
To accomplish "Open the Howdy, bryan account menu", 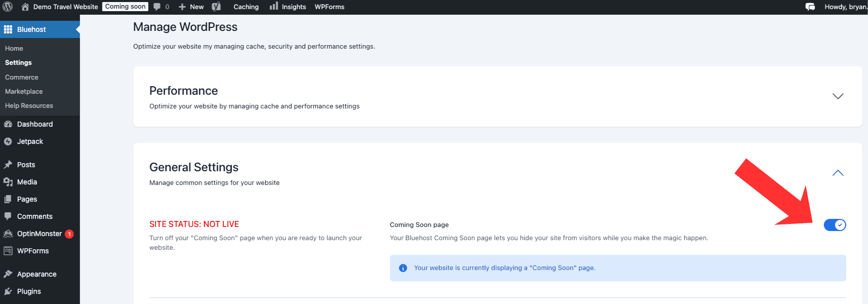I will pyautogui.click(x=846, y=7).
